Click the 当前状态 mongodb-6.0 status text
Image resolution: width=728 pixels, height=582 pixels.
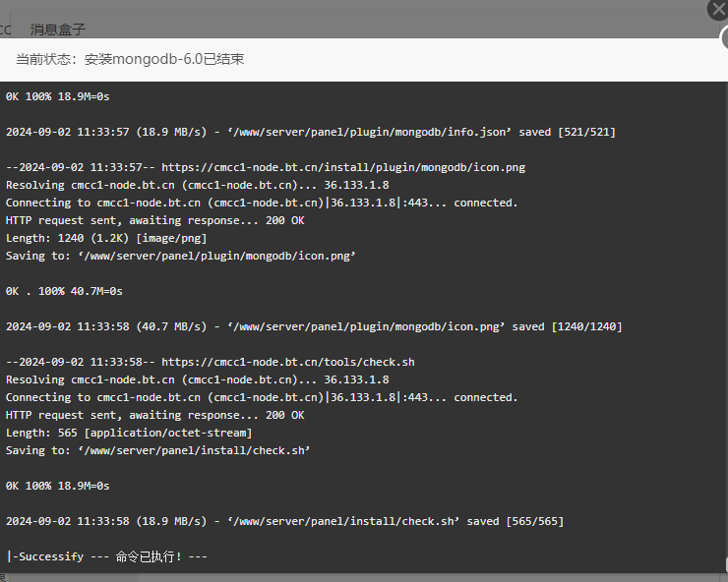tap(130, 59)
